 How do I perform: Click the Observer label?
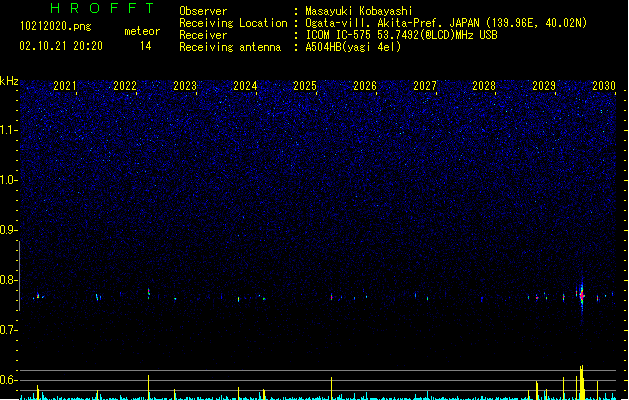pos(203,11)
